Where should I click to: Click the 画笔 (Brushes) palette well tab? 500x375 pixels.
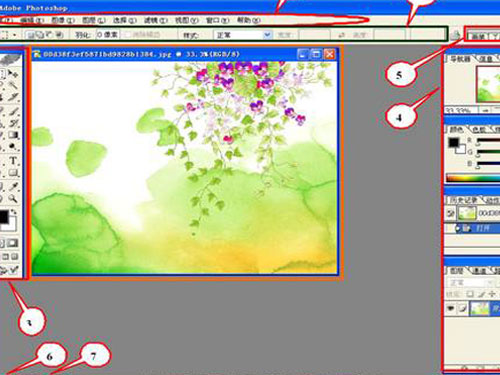click(x=478, y=36)
